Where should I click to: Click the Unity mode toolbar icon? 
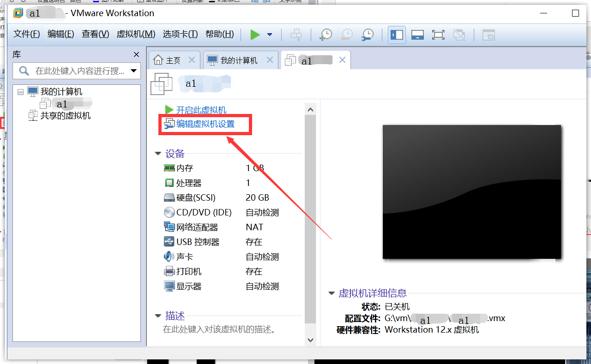[x=459, y=35]
